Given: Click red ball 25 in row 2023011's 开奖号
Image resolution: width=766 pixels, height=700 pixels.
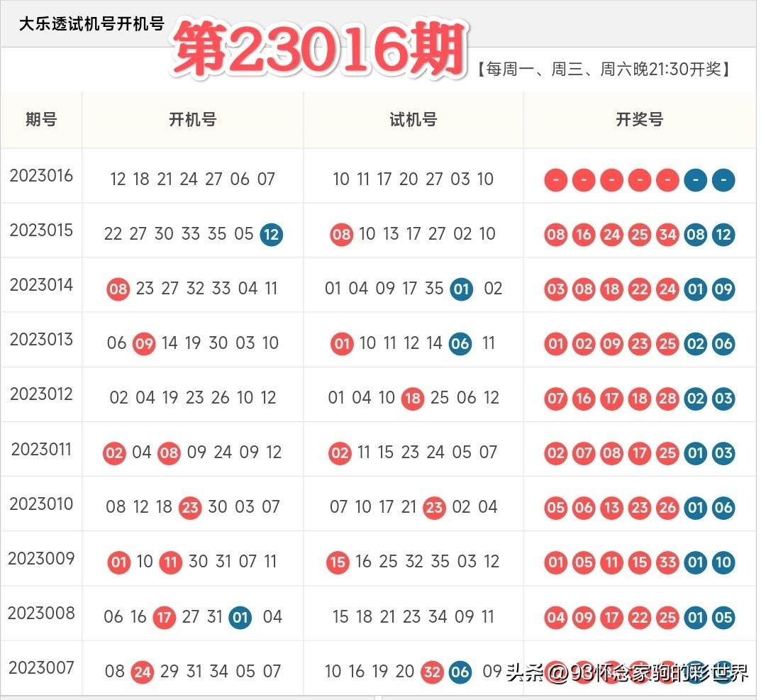Looking at the screenshot, I should [x=667, y=454].
